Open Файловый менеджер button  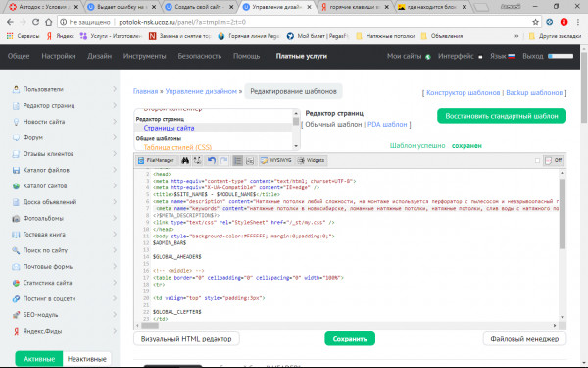[524, 339]
